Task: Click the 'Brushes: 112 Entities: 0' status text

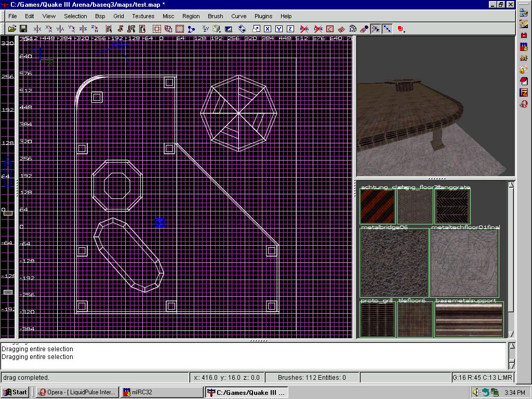Action: [x=312, y=377]
